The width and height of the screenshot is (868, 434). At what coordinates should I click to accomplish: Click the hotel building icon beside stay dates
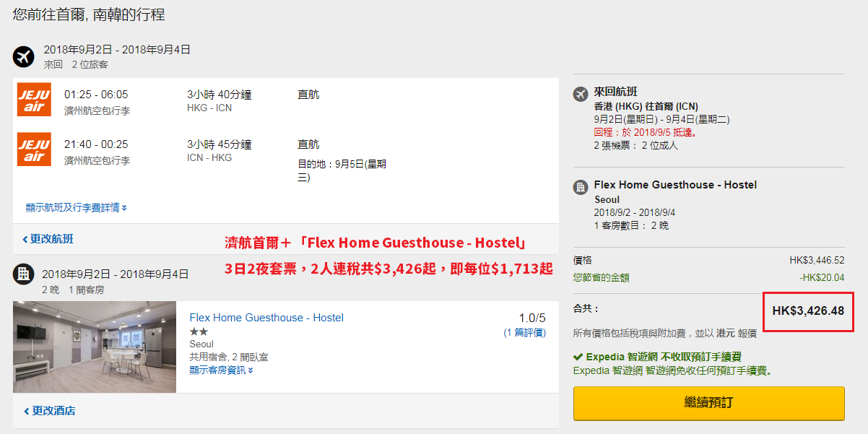[24, 274]
